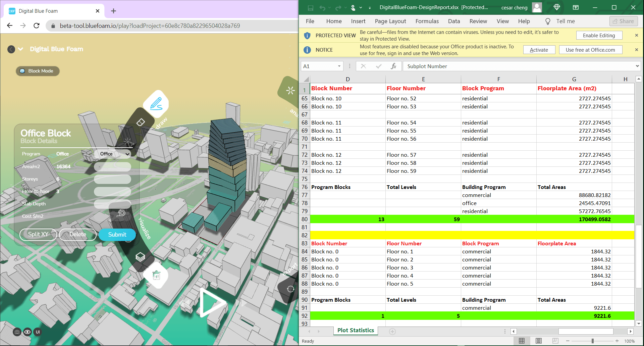Click the Enable Editing button
This screenshot has width=644, height=346.
pyautogui.click(x=599, y=35)
